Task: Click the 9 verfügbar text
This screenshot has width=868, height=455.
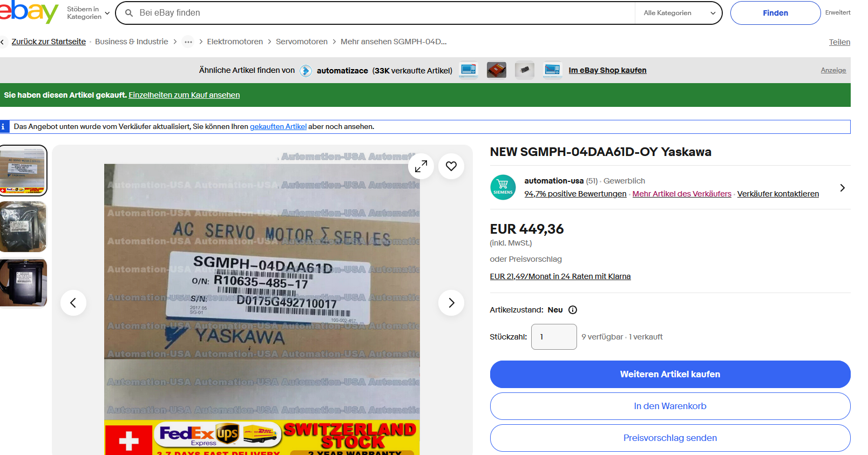Action: coord(602,337)
